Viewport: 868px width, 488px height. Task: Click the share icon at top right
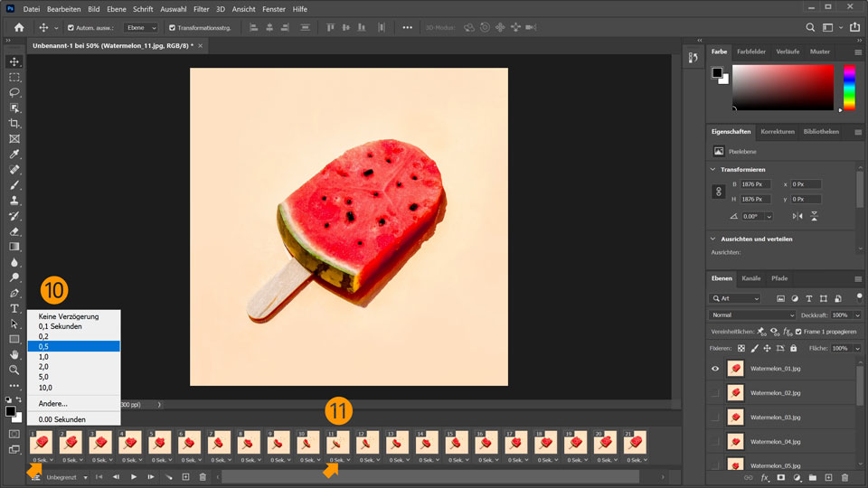(x=855, y=27)
